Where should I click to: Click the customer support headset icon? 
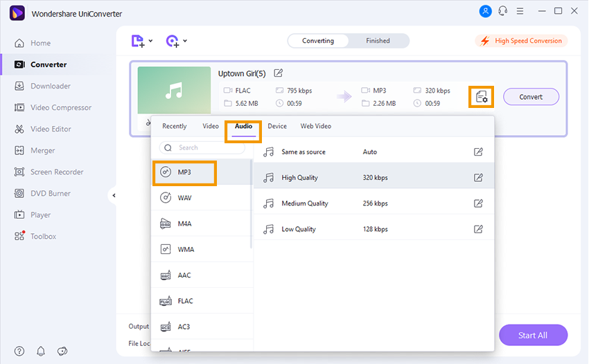tap(502, 11)
